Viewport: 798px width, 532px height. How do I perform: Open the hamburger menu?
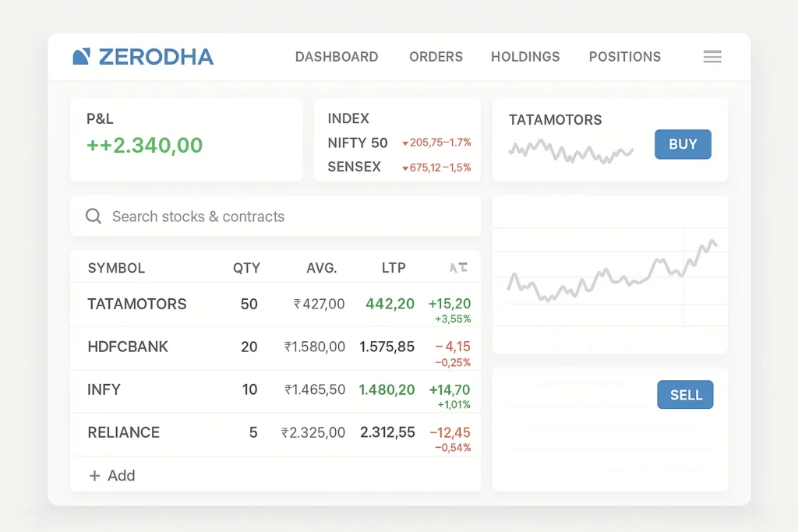(x=711, y=56)
